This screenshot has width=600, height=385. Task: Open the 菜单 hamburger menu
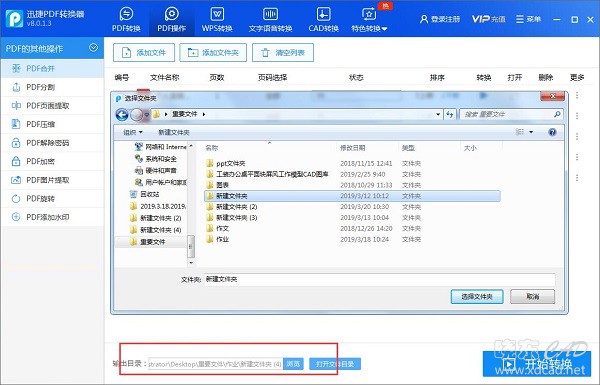(x=528, y=19)
